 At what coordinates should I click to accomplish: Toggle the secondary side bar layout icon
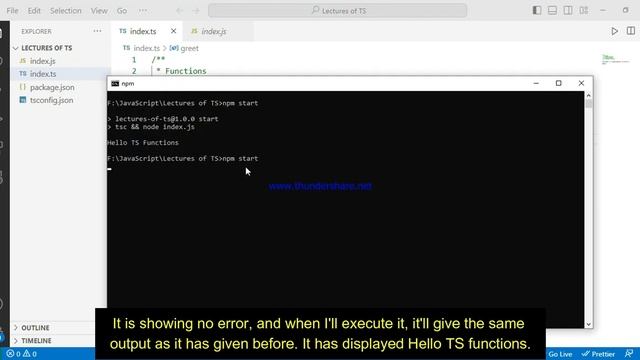(x=568, y=10)
